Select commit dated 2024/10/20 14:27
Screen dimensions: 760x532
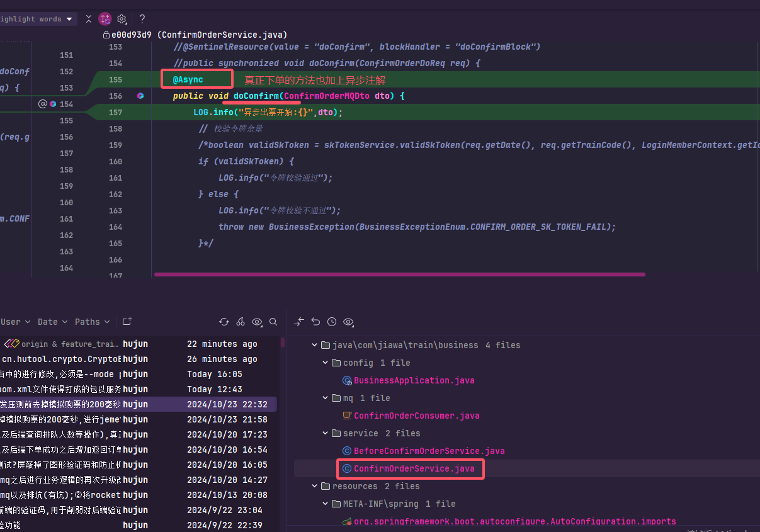139,480
